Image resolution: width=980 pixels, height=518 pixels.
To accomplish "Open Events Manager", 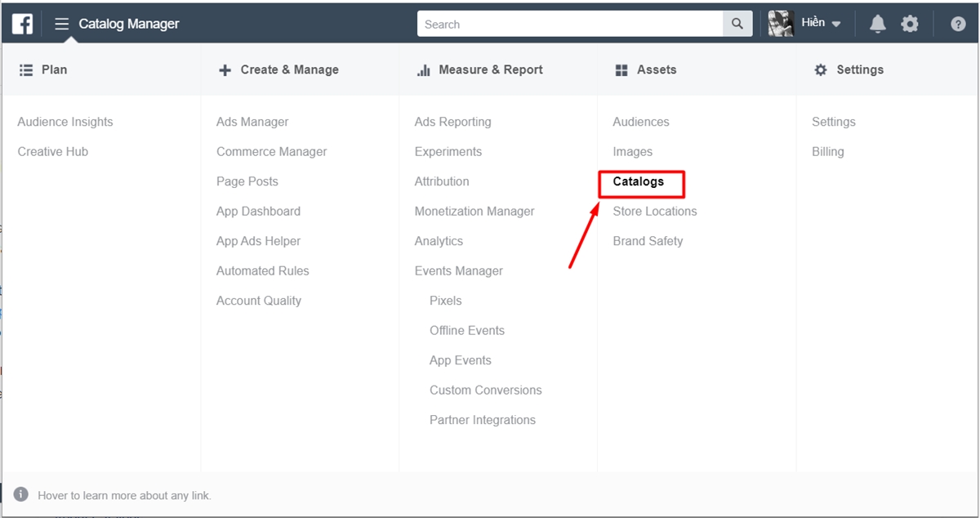I will pyautogui.click(x=459, y=271).
